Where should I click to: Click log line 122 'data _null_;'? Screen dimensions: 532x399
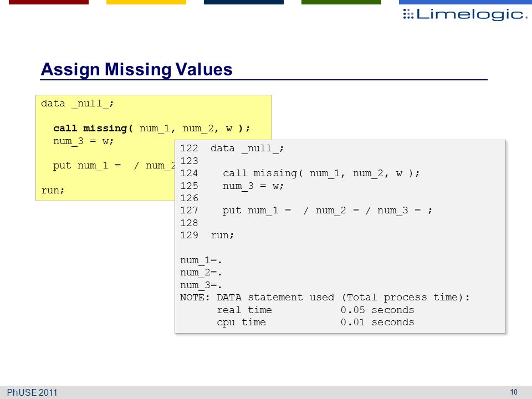tap(232, 149)
